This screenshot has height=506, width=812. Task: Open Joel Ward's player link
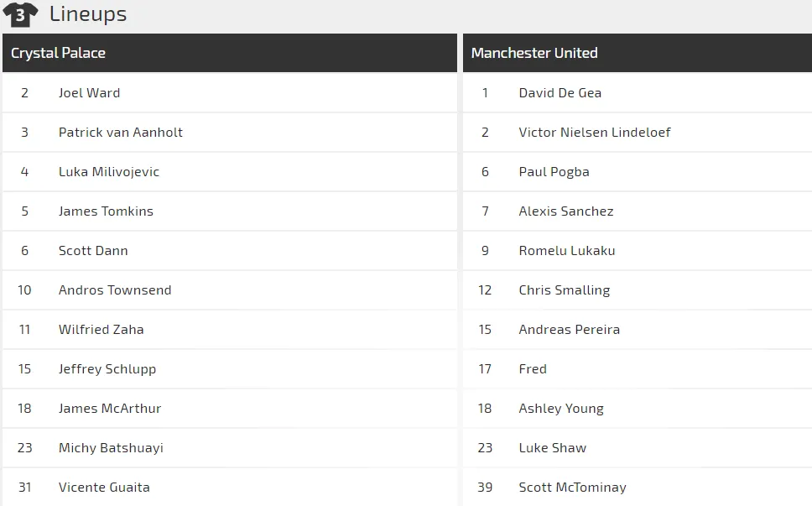(89, 93)
